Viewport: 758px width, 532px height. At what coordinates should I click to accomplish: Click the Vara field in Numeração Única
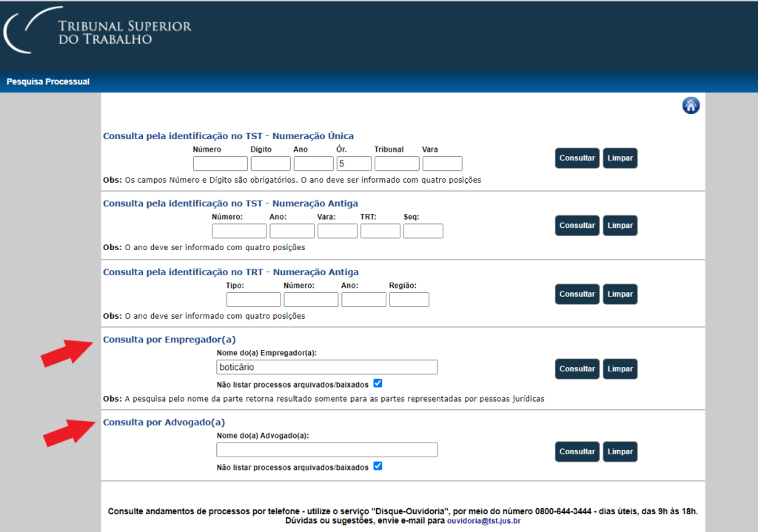tap(443, 164)
